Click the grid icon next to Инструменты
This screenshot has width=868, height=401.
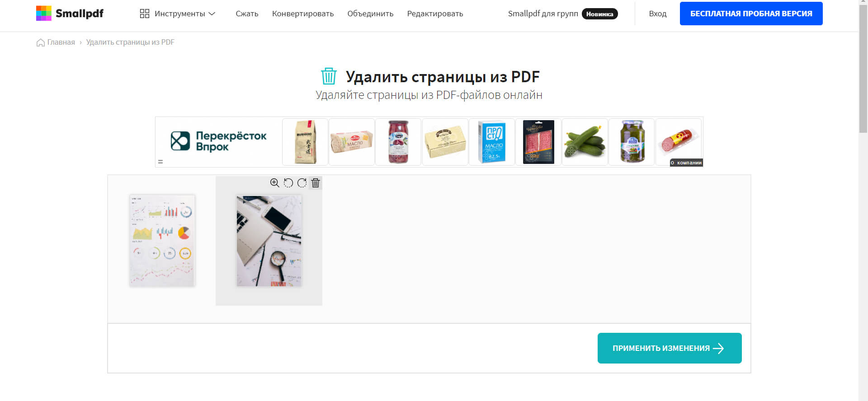coord(145,14)
